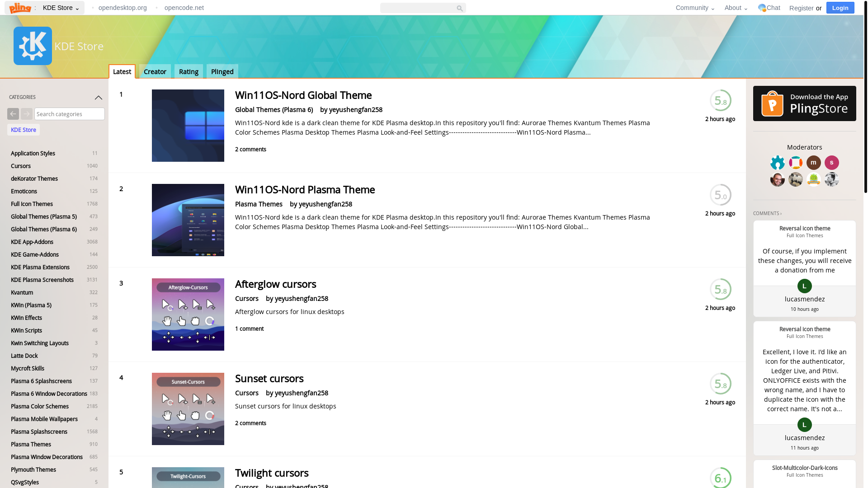
Task: Click Download the App PlingStore banner
Action: coord(804,103)
